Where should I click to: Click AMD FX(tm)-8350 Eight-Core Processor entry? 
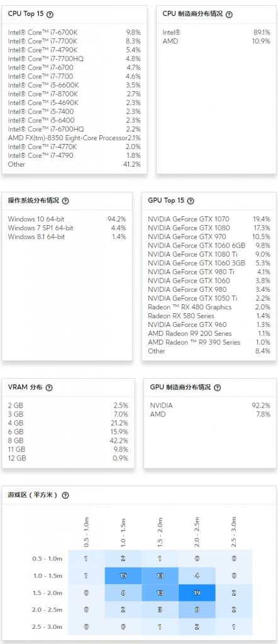click(x=74, y=138)
